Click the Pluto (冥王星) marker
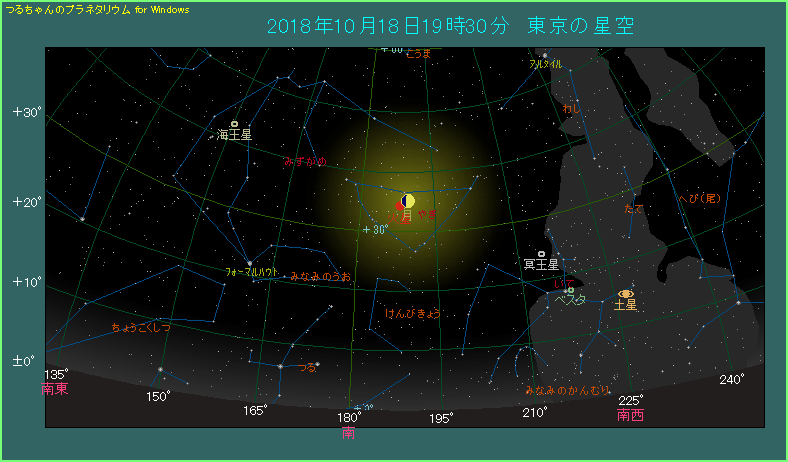 (542, 254)
